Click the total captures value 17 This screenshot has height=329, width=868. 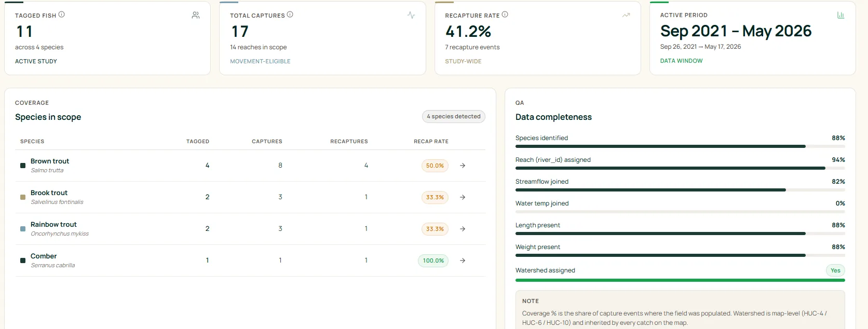(240, 32)
